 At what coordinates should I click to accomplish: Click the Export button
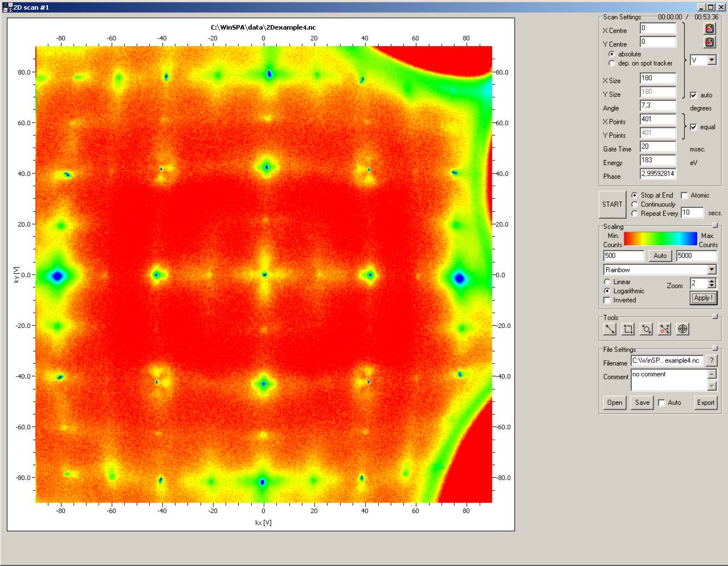pos(705,403)
